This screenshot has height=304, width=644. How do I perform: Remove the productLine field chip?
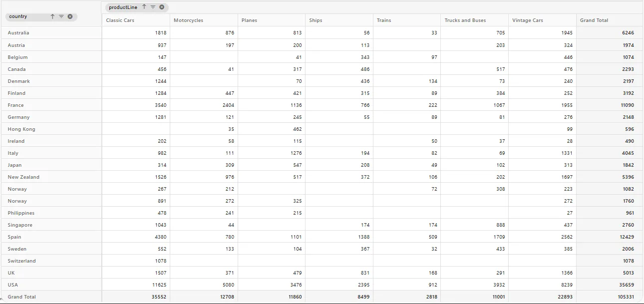[x=162, y=7]
